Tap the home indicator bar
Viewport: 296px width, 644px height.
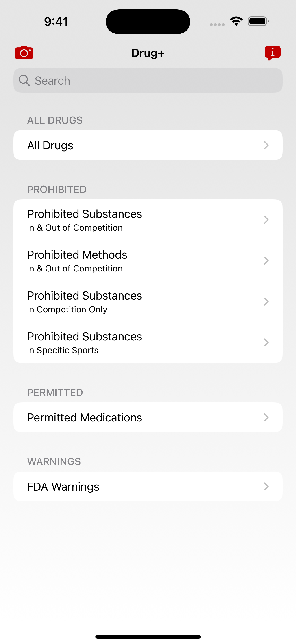coord(148,637)
